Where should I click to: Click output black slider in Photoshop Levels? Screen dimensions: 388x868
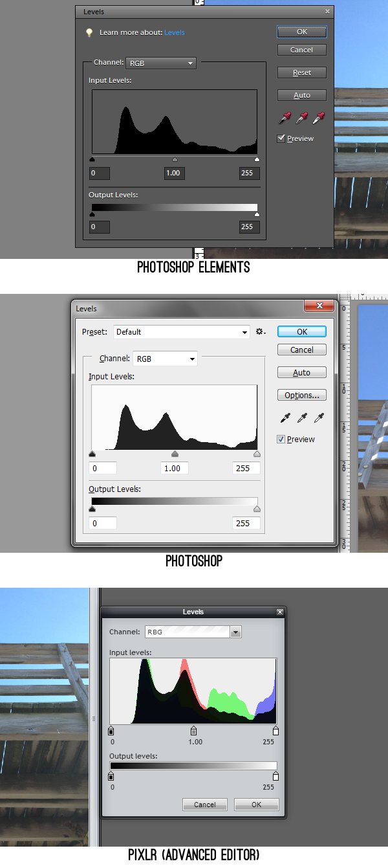point(92,509)
